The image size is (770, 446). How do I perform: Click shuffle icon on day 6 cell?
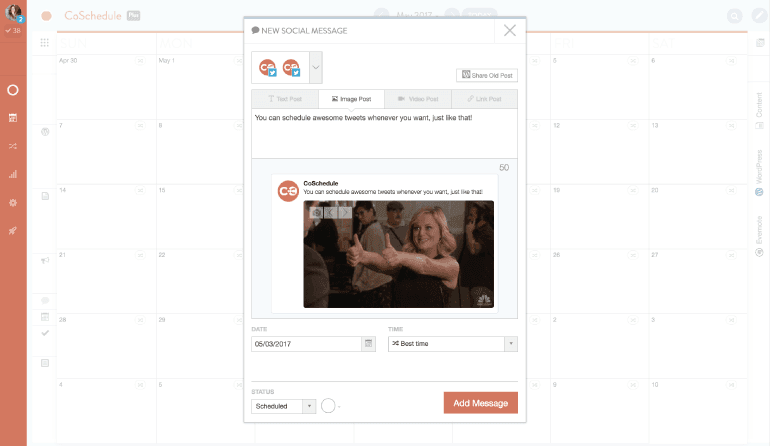[x=732, y=60]
